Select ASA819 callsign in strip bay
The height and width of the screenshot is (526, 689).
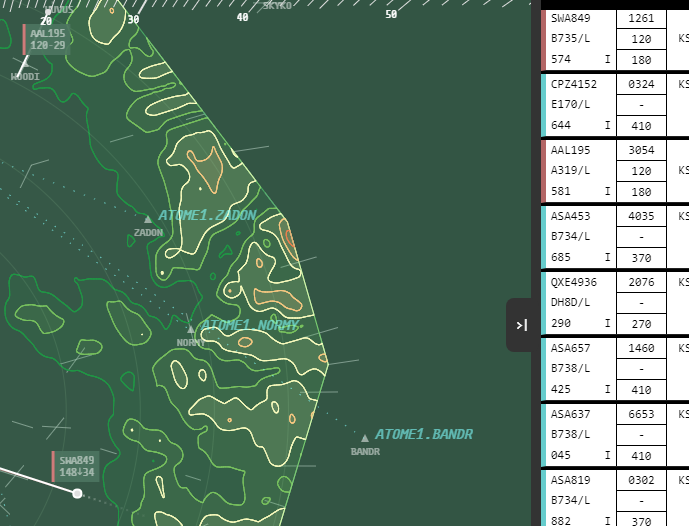click(570, 479)
